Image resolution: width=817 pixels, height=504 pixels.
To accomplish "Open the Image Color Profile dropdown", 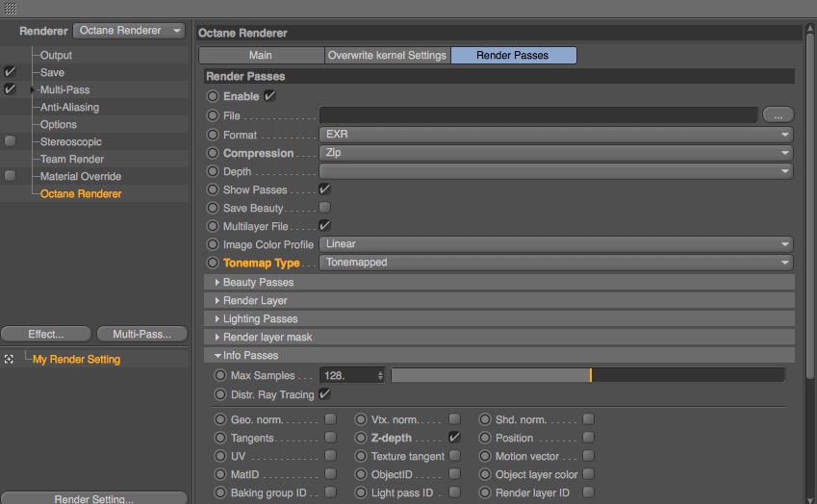I will pyautogui.click(x=556, y=243).
